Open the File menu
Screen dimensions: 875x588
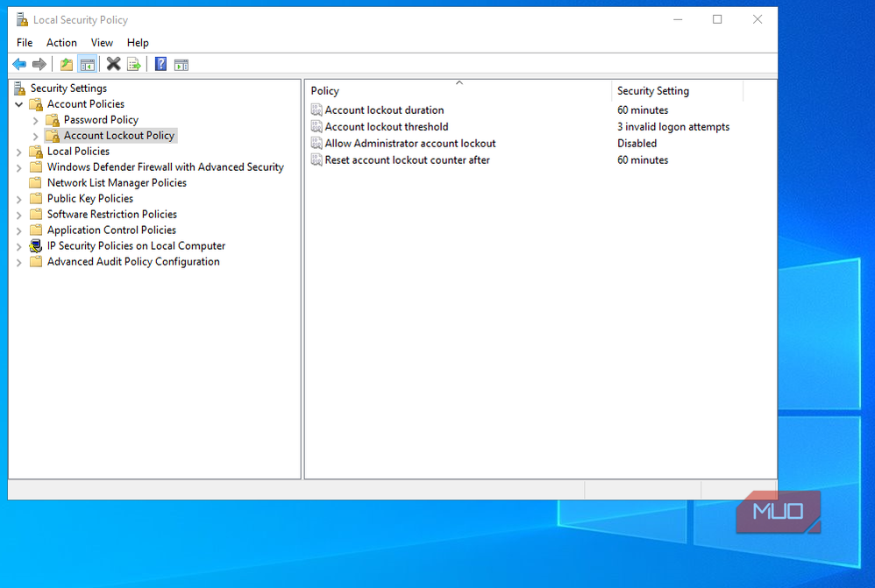click(x=25, y=43)
